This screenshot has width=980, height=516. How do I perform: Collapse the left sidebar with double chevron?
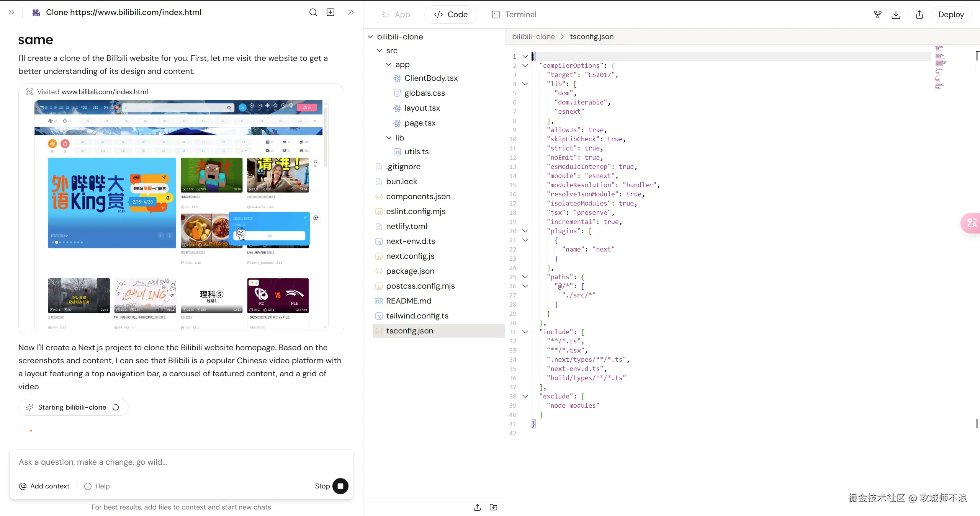point(11,12)
